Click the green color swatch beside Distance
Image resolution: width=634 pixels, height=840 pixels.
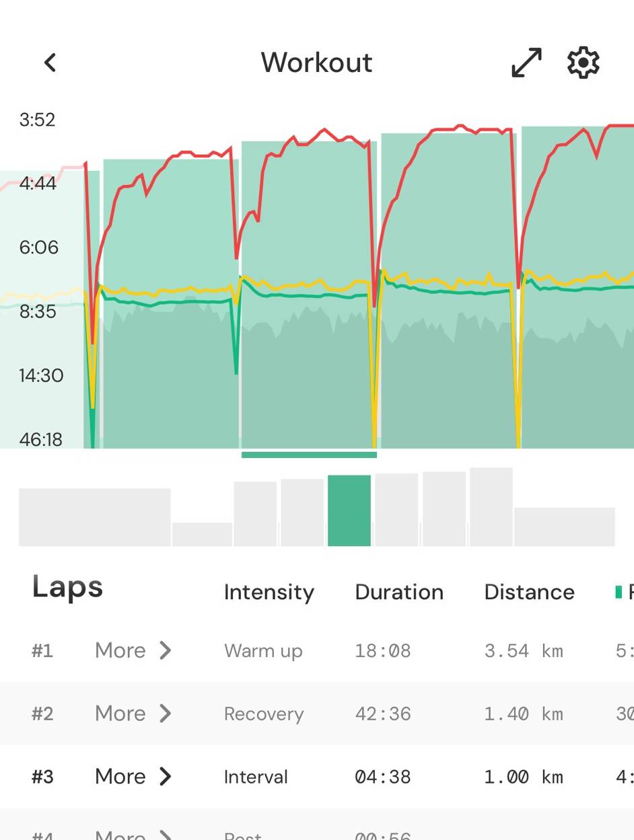point(619,593)
